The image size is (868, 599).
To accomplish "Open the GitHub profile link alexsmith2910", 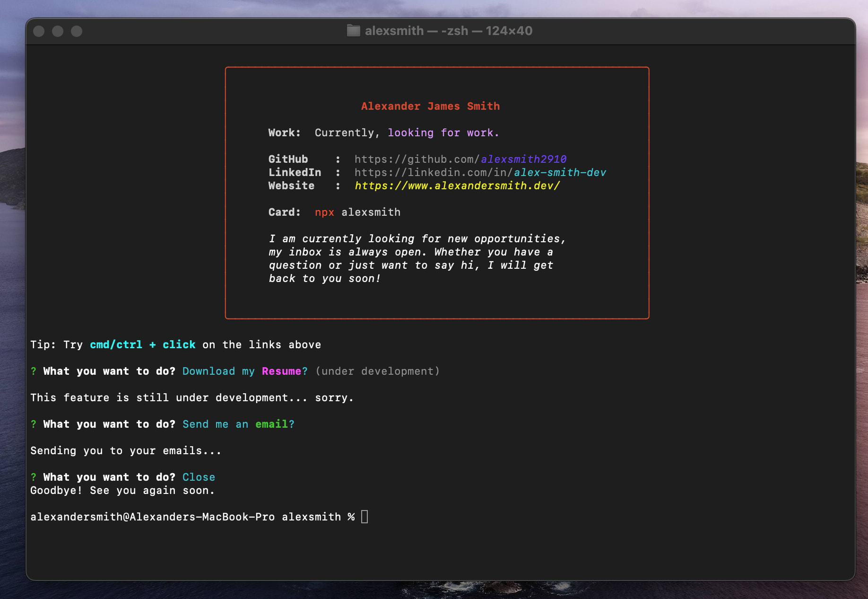I will click(x=524, y=159).
